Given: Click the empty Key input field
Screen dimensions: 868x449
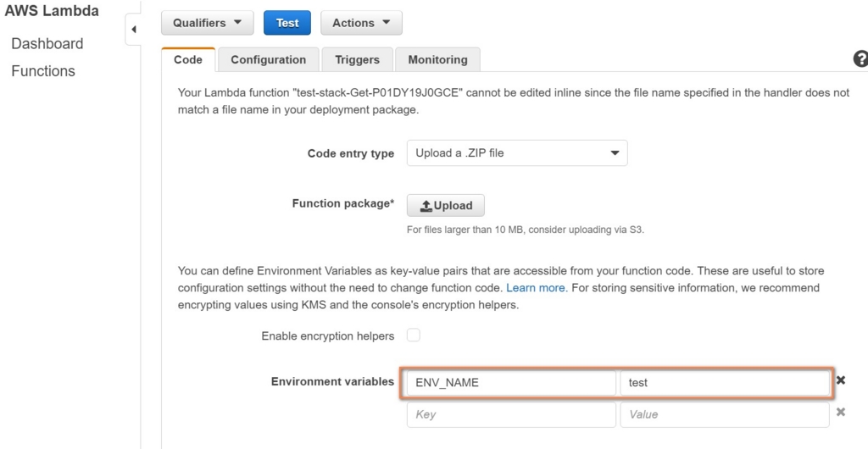Looking at the screenshot, I should click(x=510, y=414).
